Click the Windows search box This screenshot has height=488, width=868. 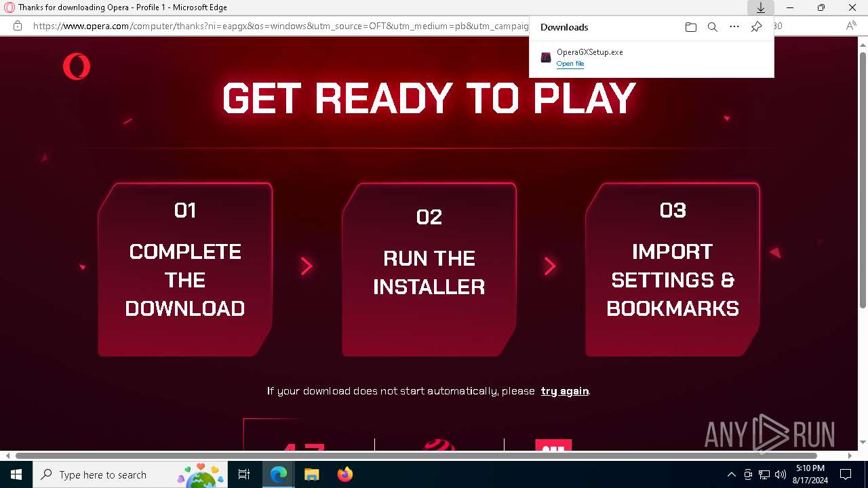(x=130, y=474)
